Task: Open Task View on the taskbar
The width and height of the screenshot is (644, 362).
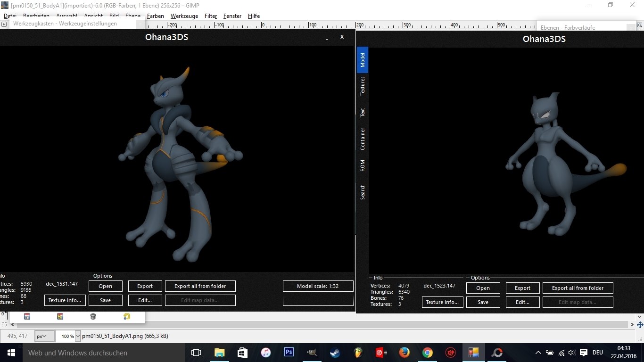Action: coord(196,353)
